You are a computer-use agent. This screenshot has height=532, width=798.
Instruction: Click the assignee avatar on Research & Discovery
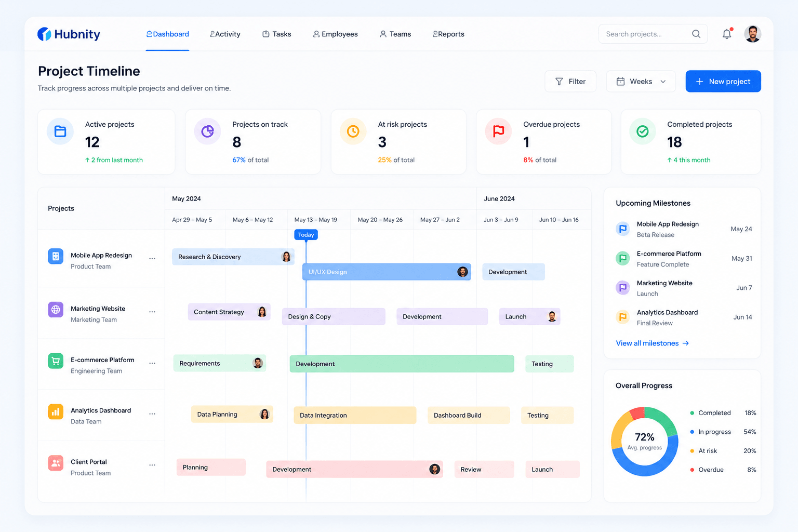[x=286, y=257]
